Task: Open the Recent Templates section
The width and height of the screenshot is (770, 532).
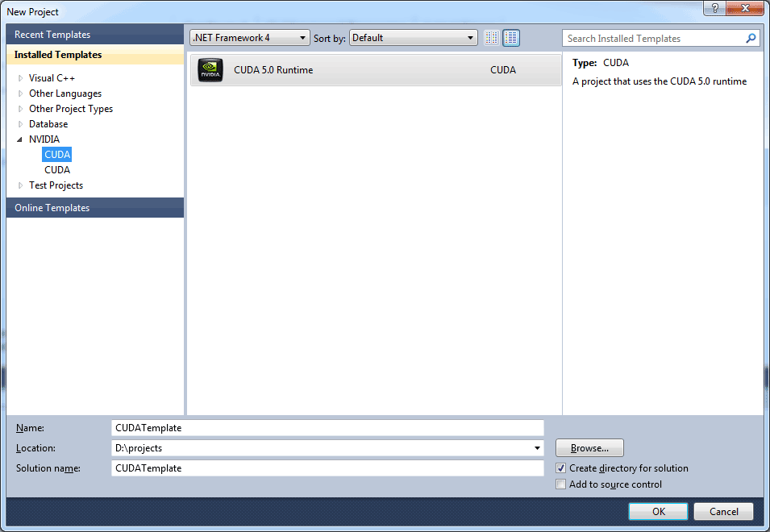Action: (95, 35)
